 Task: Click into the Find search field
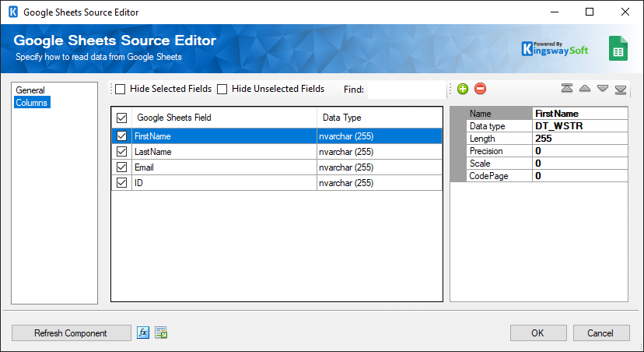coord(406,90)
